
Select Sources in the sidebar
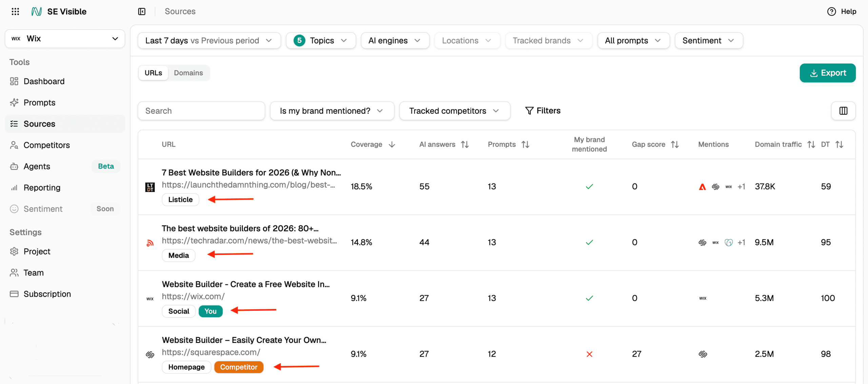tap(65, 124)
